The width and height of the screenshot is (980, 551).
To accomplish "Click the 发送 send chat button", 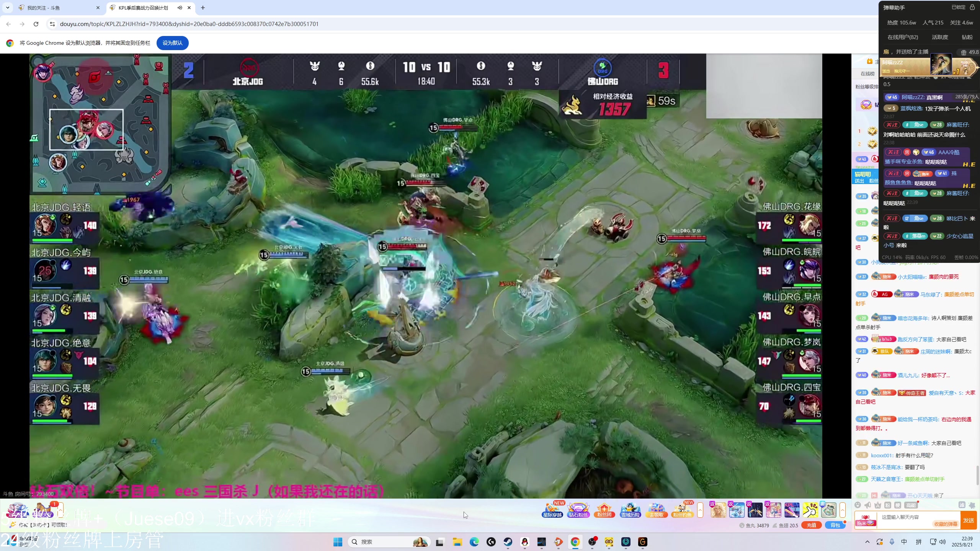I will pos(969,520).
